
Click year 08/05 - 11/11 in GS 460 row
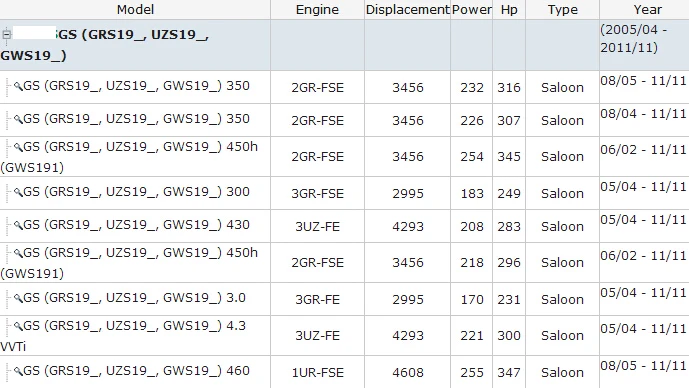pyautogui.click(x=643, y=366)
